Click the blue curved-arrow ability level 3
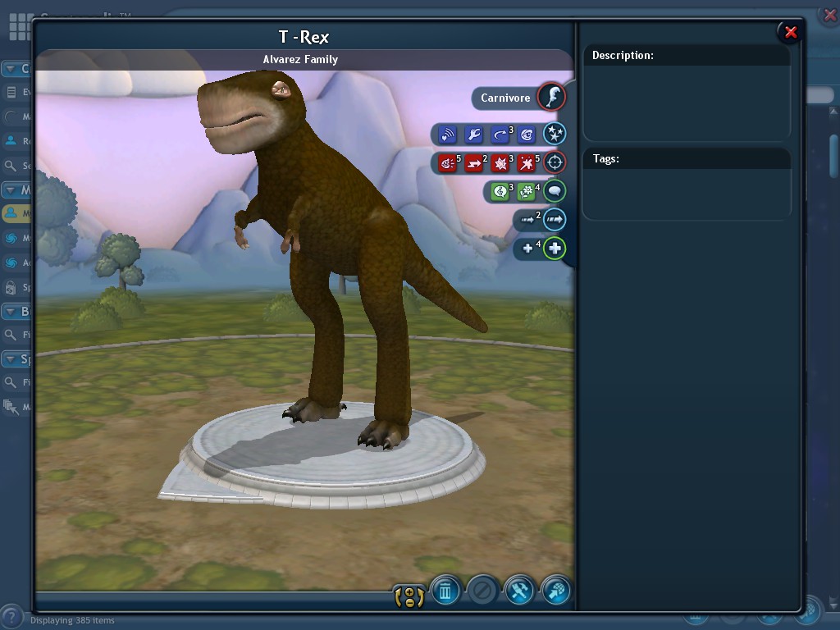The image size is (840, 630). [x=501, y=134]
